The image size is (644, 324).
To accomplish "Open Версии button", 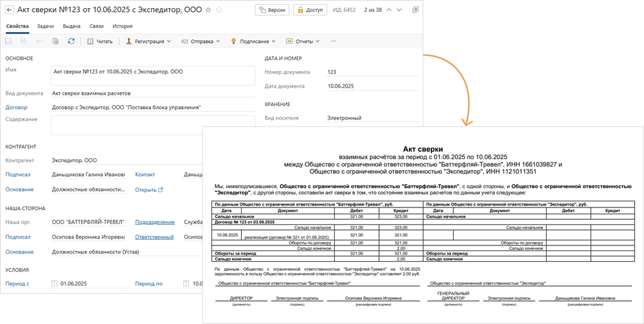I will (272, 10).
